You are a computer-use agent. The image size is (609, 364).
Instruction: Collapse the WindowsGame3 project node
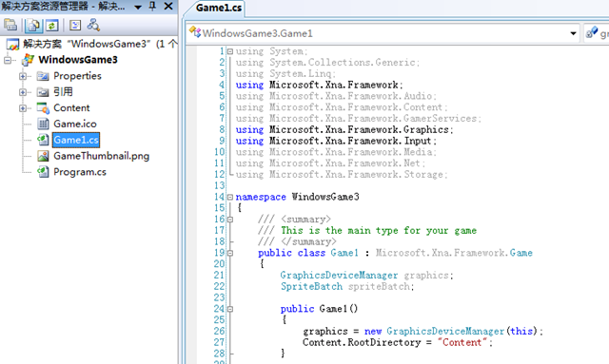click(8, 60)
